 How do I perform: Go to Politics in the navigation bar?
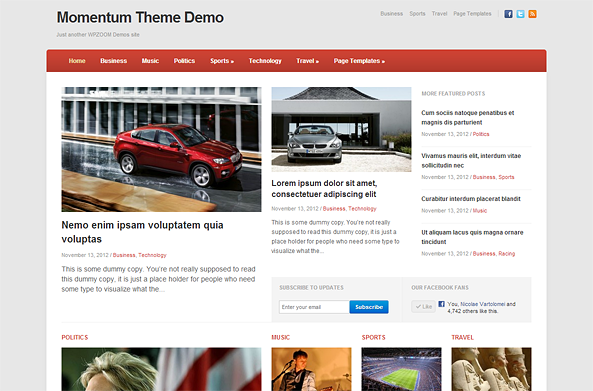(x=184, y=61)
